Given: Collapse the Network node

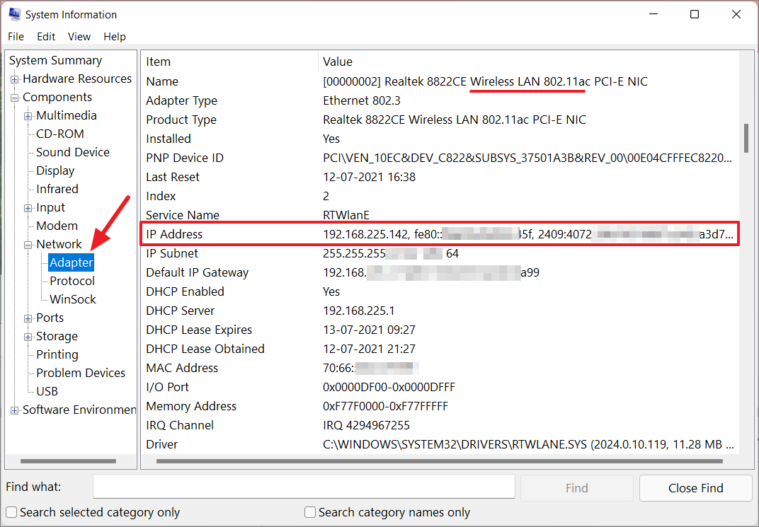Looking at the screenshot, I should [28, 244].
